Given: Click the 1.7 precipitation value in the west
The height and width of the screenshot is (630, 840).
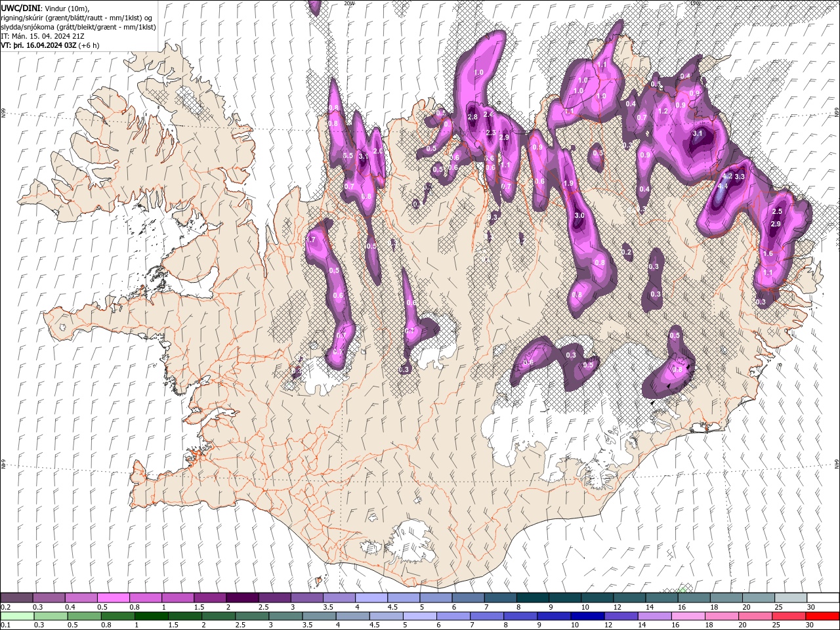Looking at the screenshot, I should coord(311,240).
